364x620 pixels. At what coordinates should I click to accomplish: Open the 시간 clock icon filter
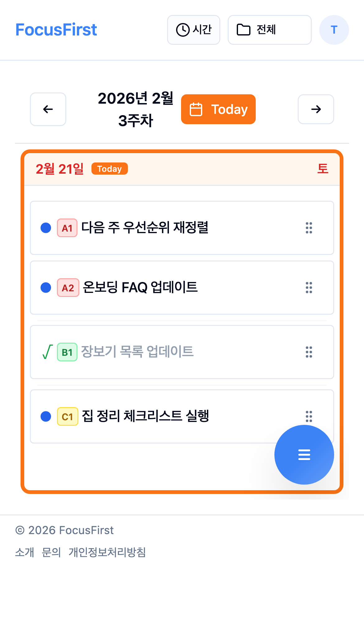point(183,30)
